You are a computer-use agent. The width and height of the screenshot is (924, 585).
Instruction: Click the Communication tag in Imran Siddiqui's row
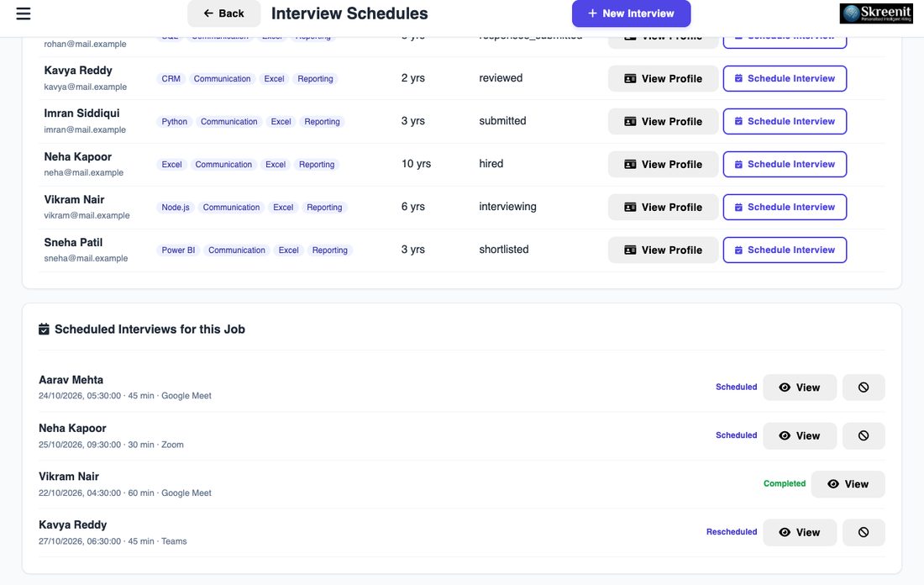[228, 122]
